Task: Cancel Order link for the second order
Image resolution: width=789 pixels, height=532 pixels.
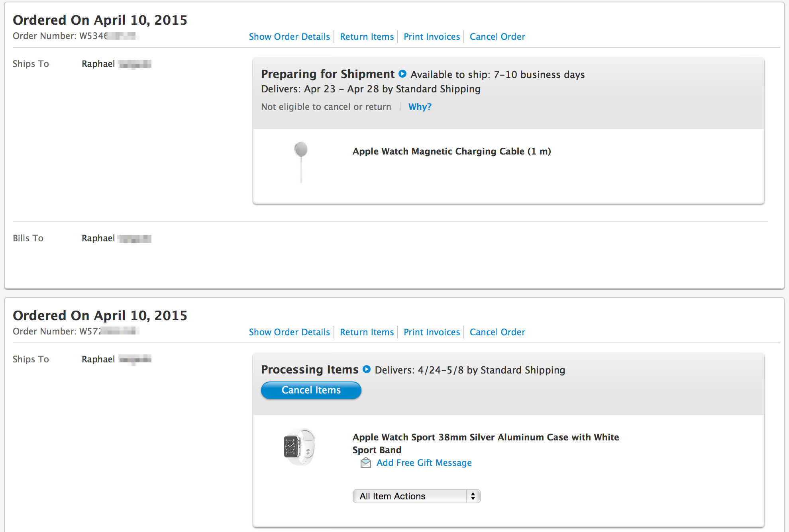Action: (x=497, y=332)
